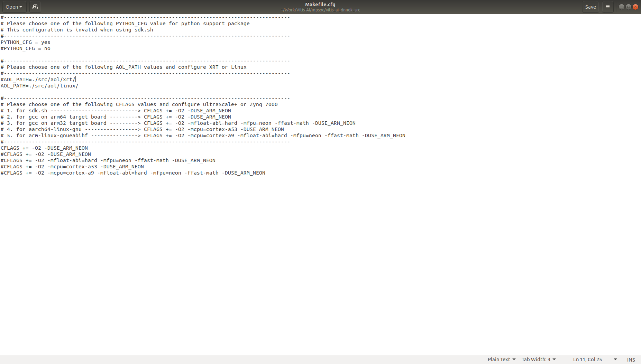
Task: Click '#CFLAGS += -O2 -mcpu=cortex-a9' line
Action: (133, 173)
